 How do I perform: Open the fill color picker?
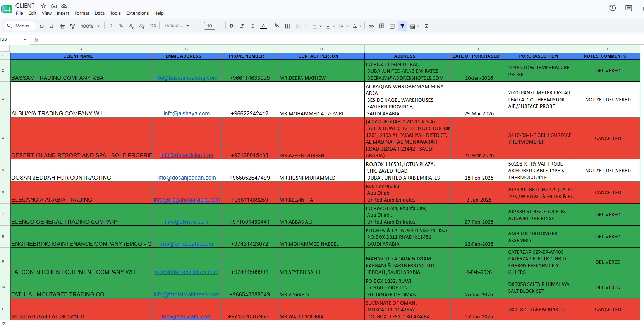coord(276,26)
